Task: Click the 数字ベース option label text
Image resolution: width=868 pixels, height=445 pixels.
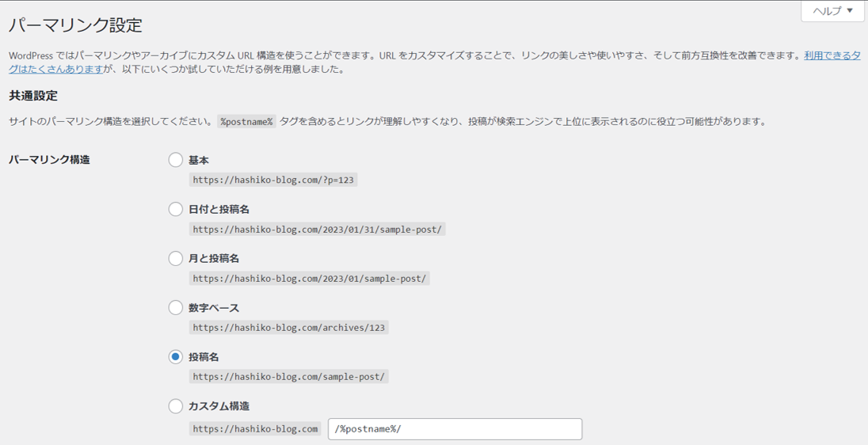Action: [214, 308]
